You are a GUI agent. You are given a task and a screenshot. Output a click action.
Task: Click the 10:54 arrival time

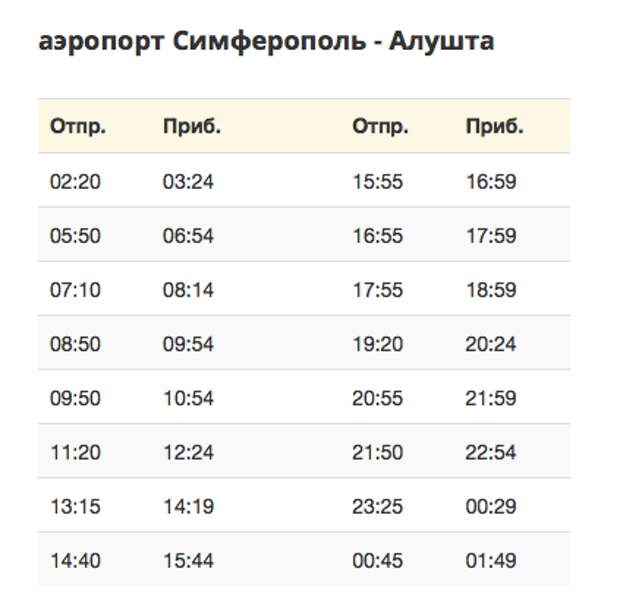click(189, 398)
